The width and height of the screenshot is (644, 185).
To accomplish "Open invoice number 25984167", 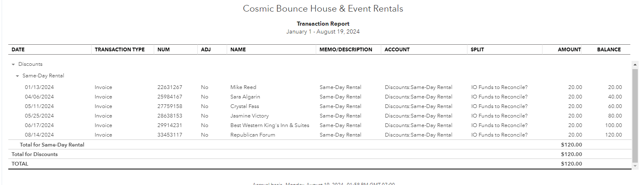I will coord(169,97).
